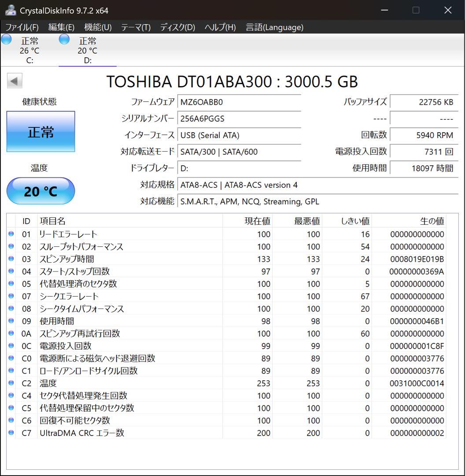
Task: Open the 機能(U) menu
Action: 98,27
